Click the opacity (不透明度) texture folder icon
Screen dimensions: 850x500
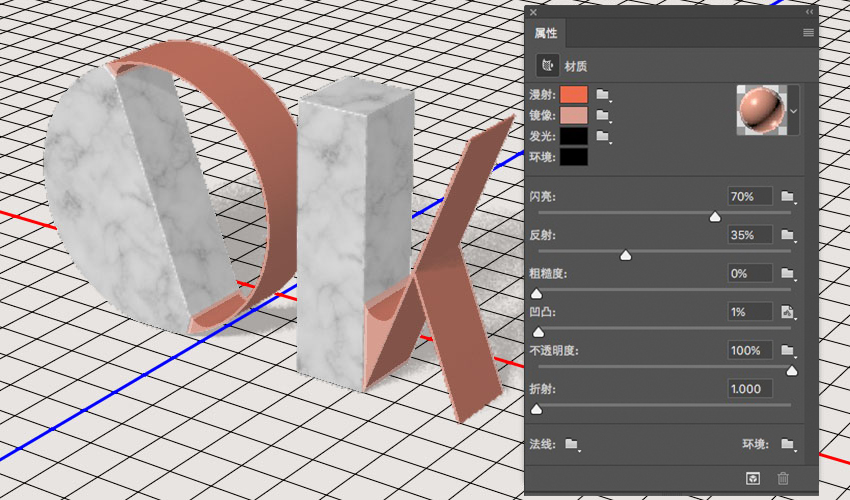click(788, 350)
